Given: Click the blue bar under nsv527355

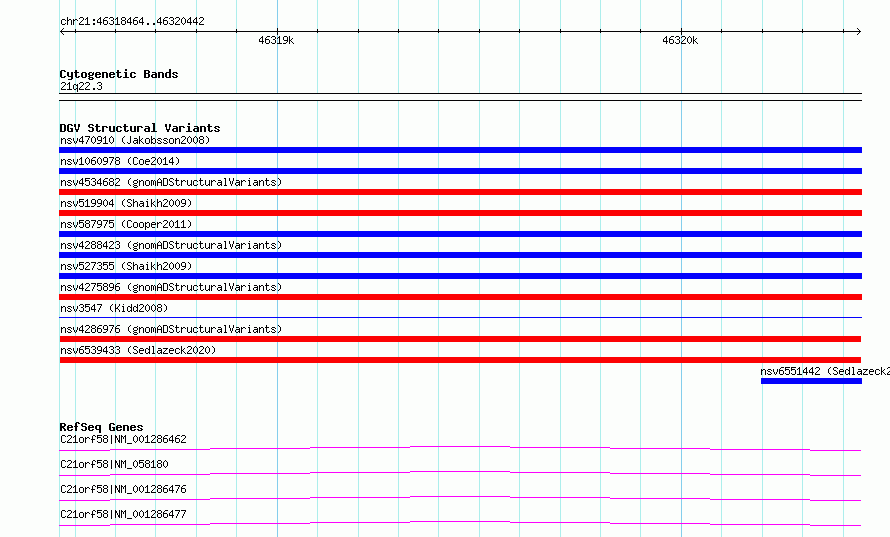Looking at the screenshot, I should (460, 276).
